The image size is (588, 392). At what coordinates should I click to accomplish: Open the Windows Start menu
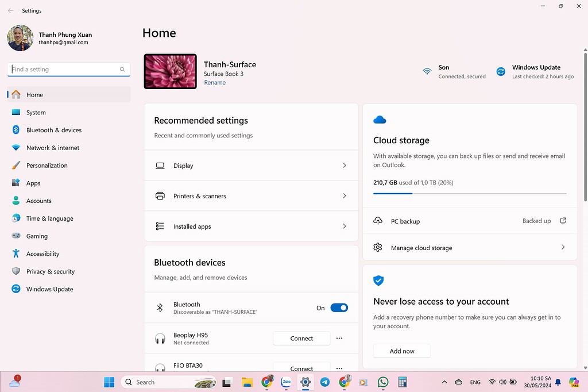[109, 382]
